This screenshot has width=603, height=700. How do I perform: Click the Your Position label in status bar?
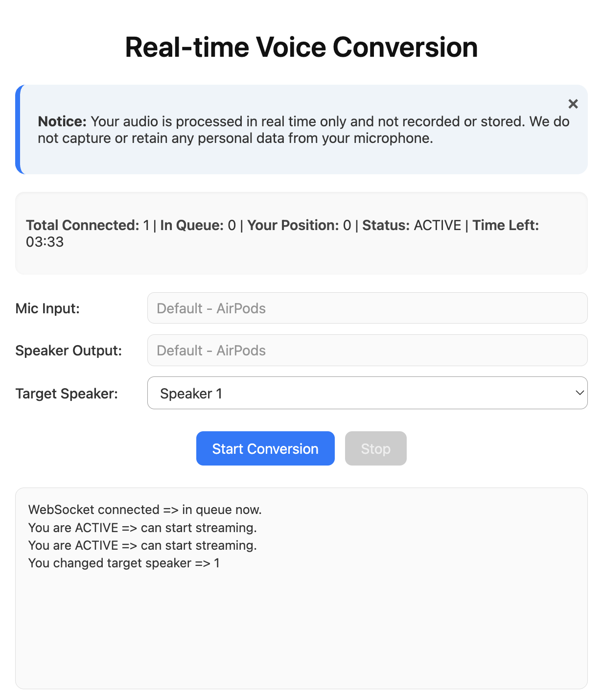click(x=293, y=225)
